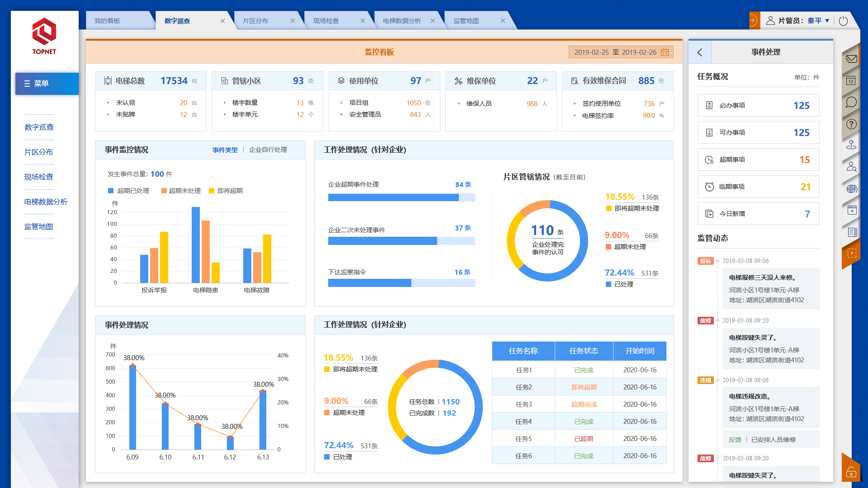Click the help question mark icon
Screen dimensions: 868x488
(x=851, y=124)
